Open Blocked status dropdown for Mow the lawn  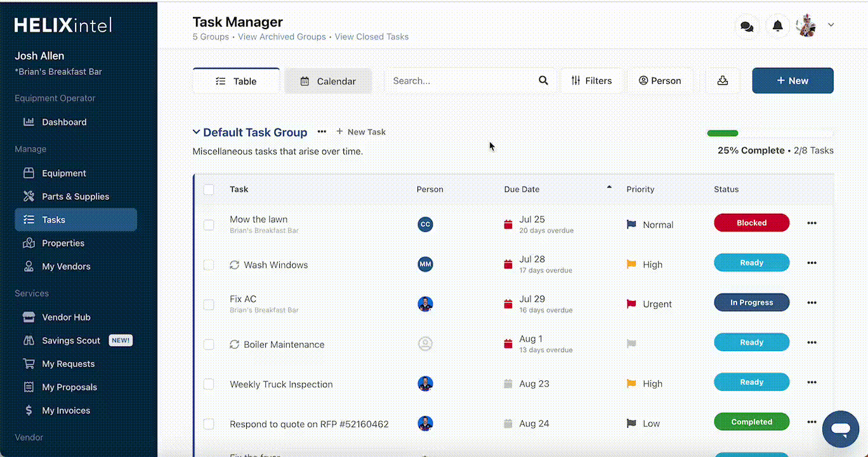752,223
